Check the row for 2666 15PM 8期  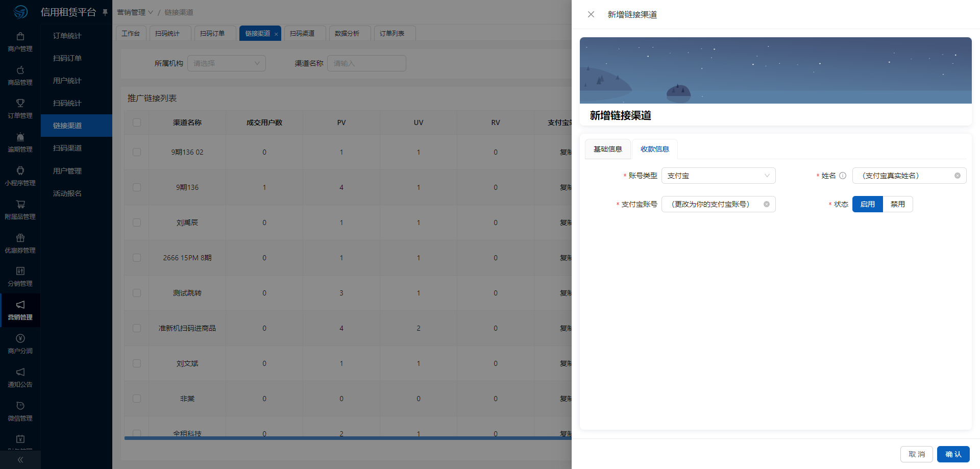point(137,258)
